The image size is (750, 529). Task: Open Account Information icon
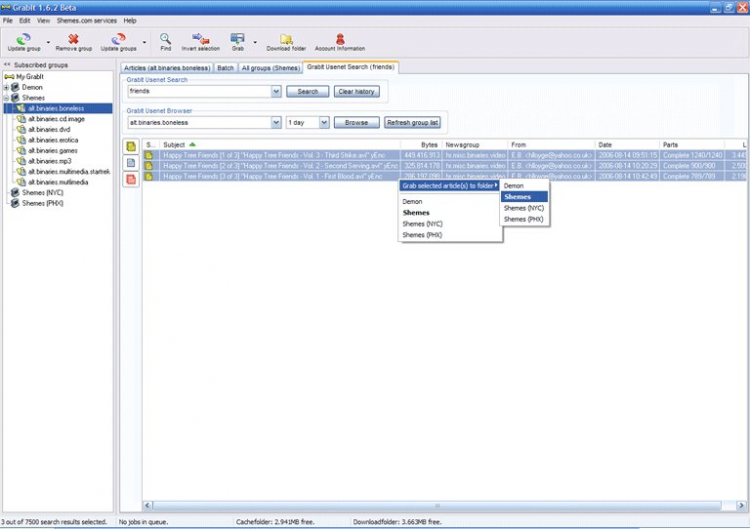pyautogui.click(x=340, y=39)
